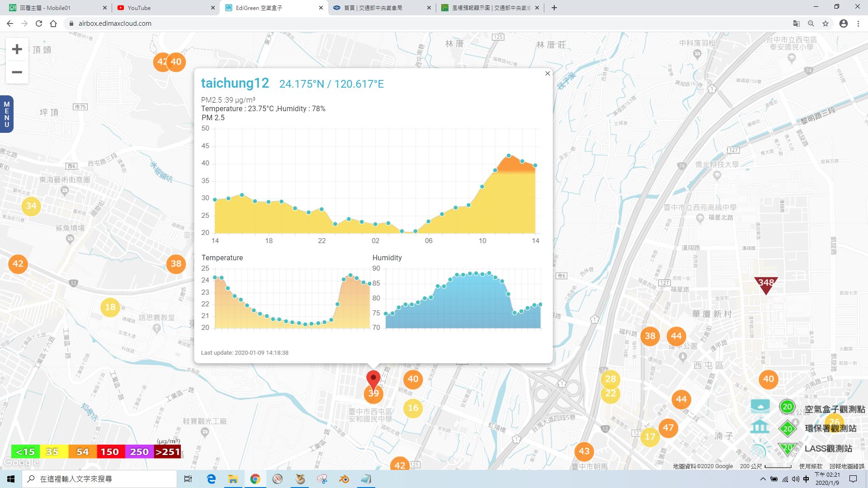
Task: Open the Google terms of use link
Action: click(x=811, y=466)
